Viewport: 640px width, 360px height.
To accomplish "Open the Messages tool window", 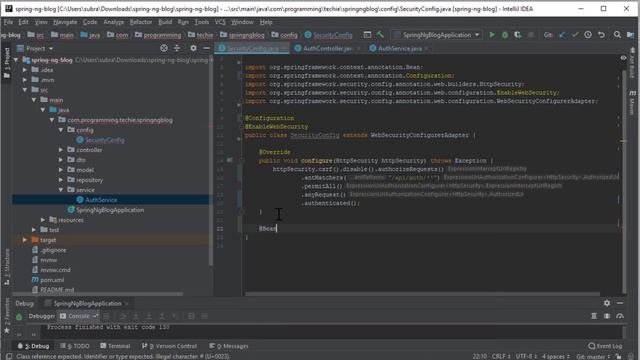I will (x=229, y=346).
